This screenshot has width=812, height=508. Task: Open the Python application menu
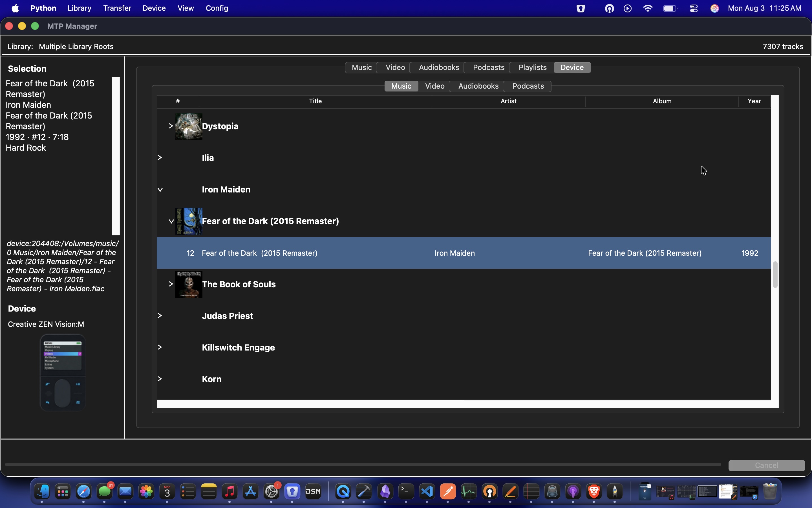pos(43,8)
